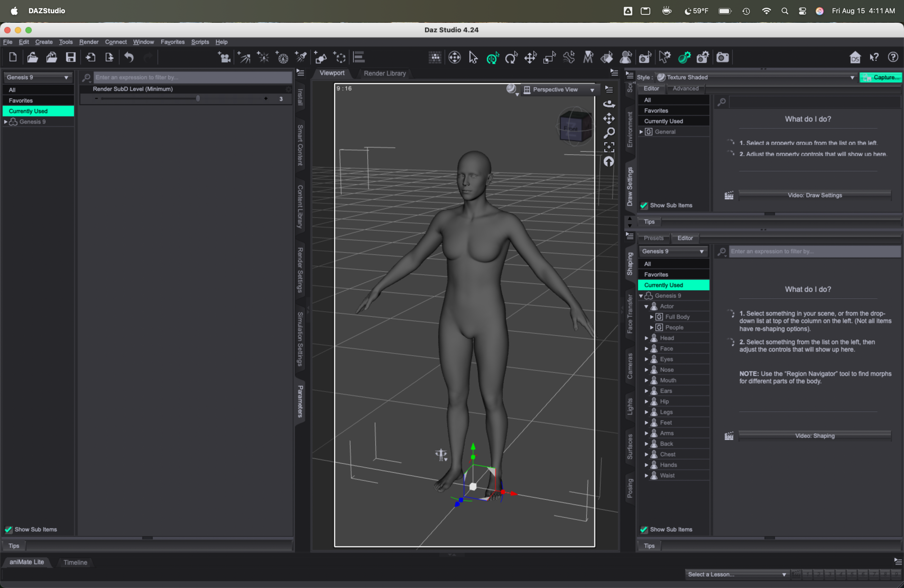Toggle Show Sub Items in Draw Settings
The image size is (904, 588).
click(644, 205)
